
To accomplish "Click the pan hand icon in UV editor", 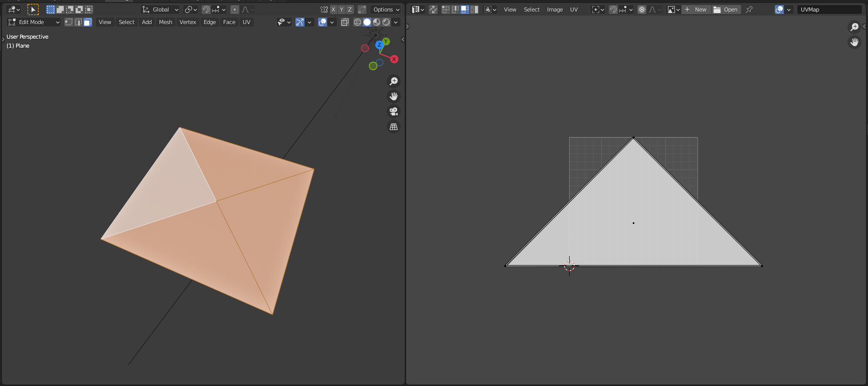I will click(x=854, y=42).
